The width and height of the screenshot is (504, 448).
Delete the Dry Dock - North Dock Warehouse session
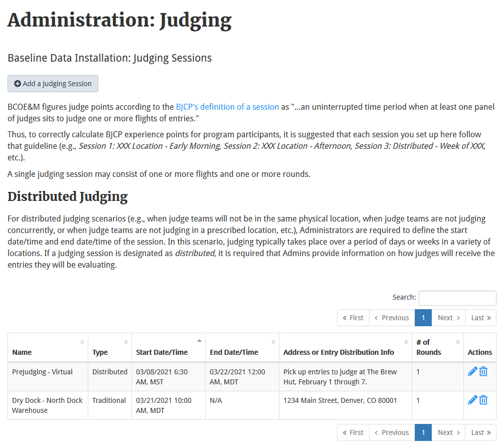(x=483, y=399)
